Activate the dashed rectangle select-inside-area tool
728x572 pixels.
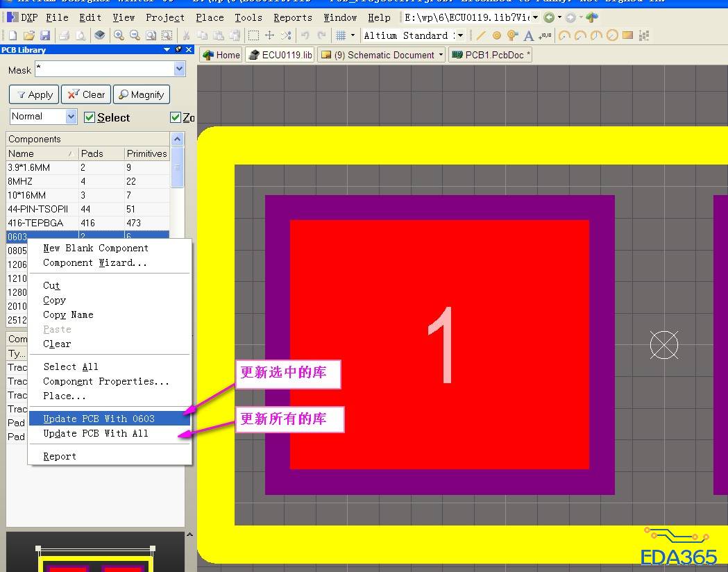[253, 35]
